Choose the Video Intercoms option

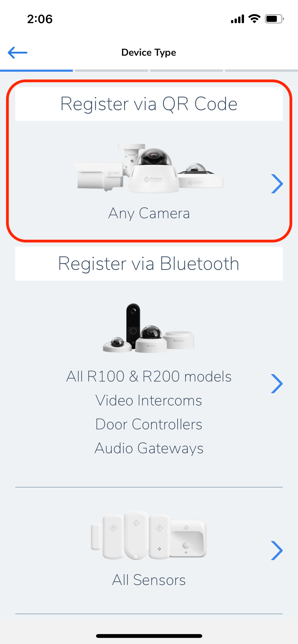[149, 400]
